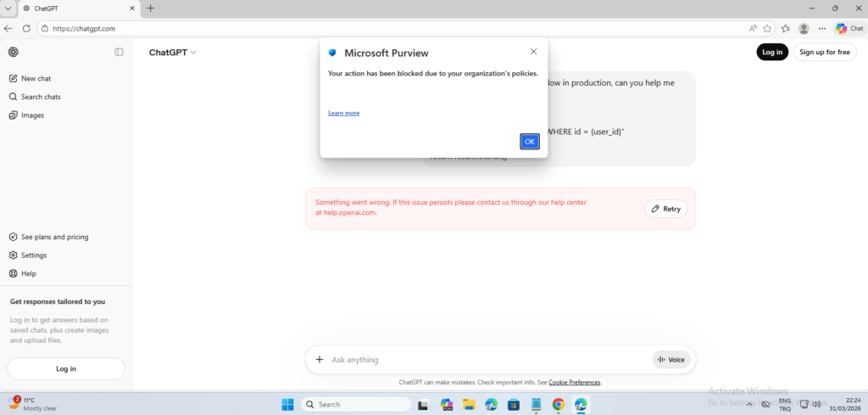
Task: Open Settings gear in sidebar
Action: [14, 255]
